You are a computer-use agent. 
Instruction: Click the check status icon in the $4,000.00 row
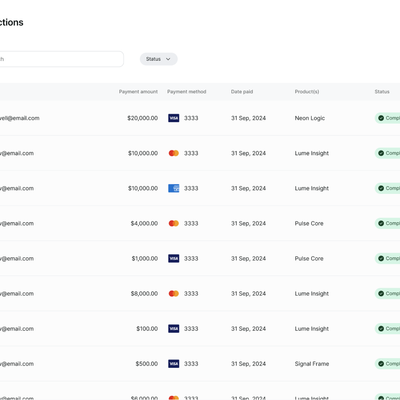381,223
